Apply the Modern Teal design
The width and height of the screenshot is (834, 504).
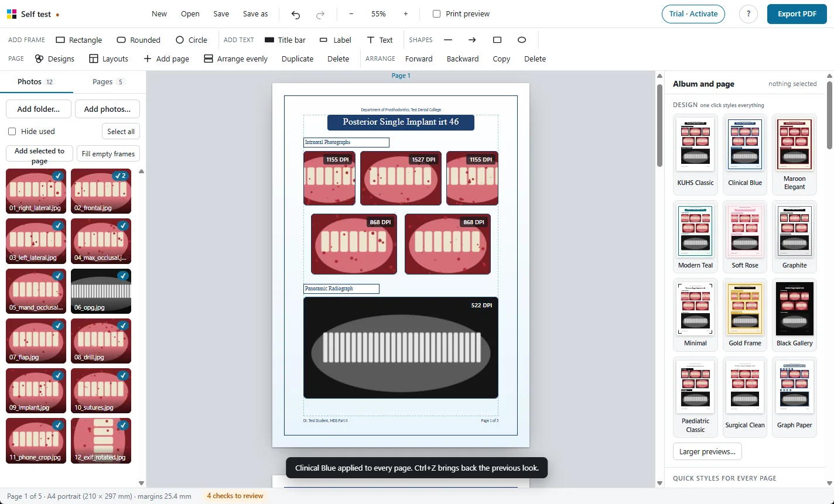coord(695,236)
